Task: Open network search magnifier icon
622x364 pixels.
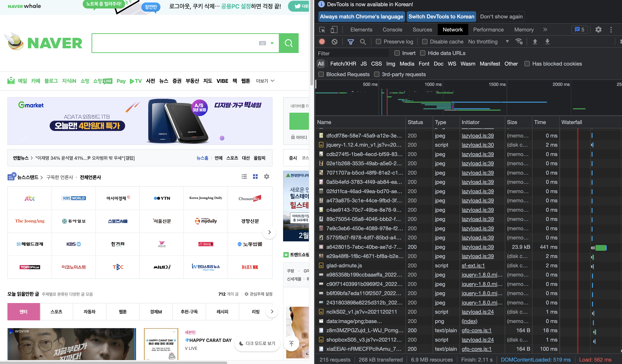Action: pyautogui.click(x=363, y=42)
